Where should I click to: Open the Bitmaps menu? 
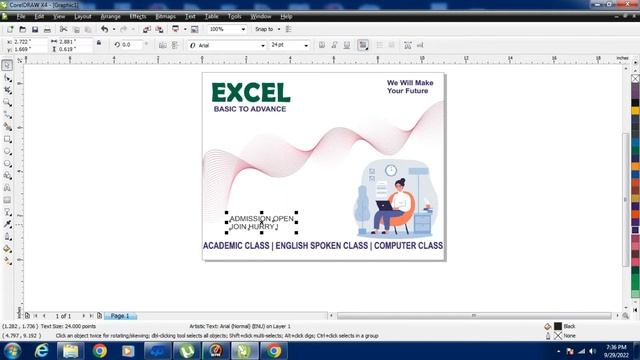[166, 16]
